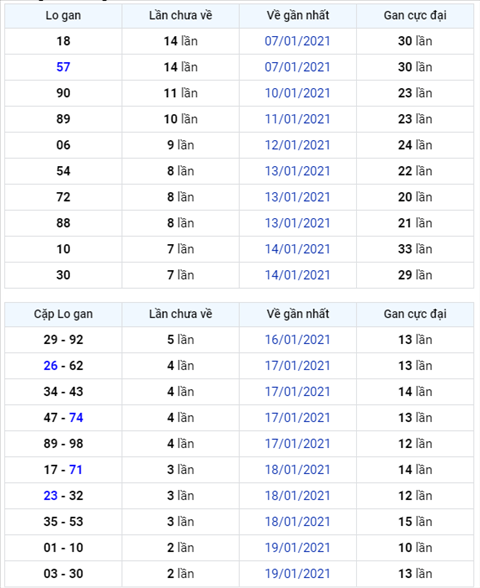Select 'Gan cực đại' header in the Lo gan table

click(415, 15)
